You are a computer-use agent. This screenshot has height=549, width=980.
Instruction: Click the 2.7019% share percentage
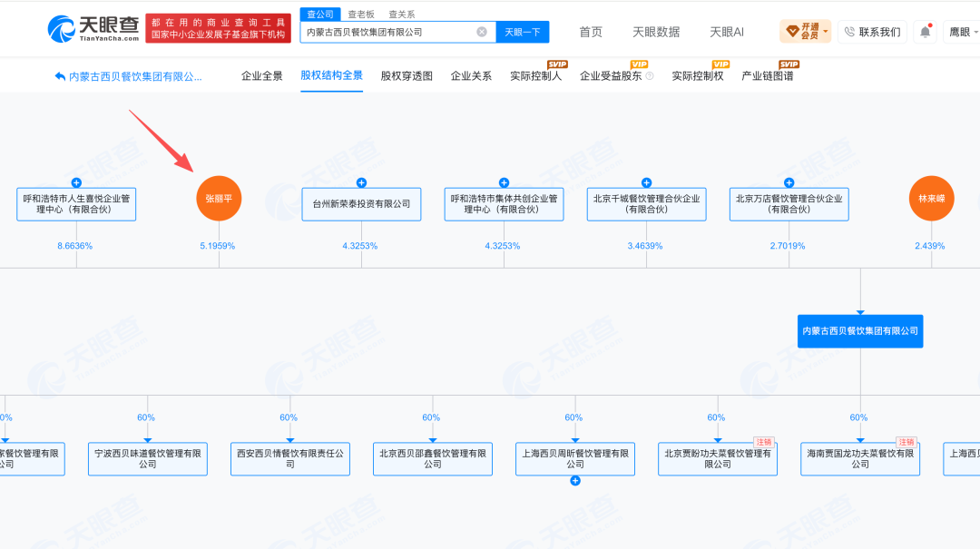pos(788,246)
